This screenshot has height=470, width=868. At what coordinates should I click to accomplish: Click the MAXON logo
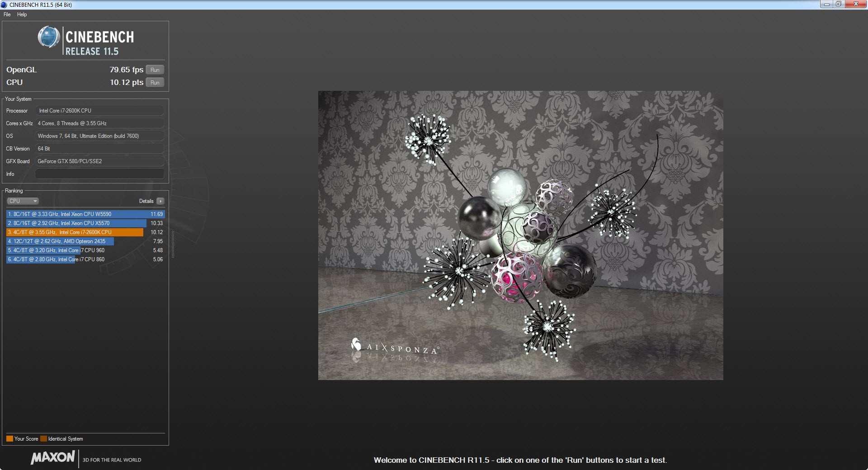(x=52, y=457)
